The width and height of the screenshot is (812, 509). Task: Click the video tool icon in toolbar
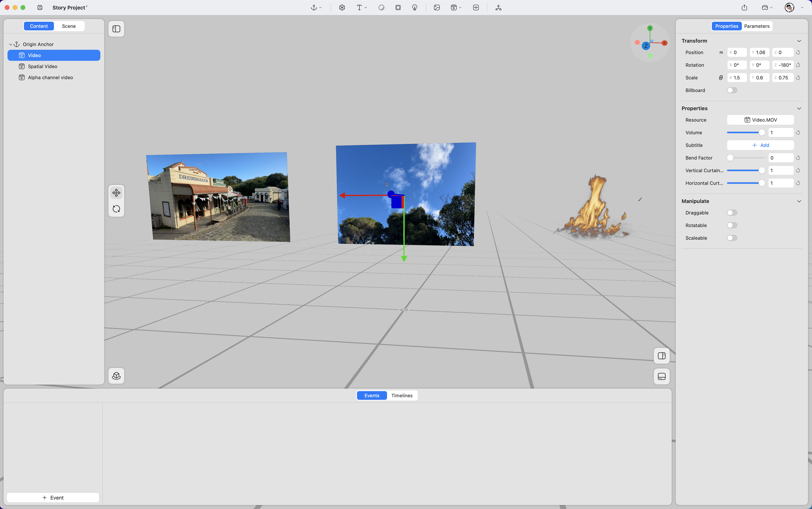[x=454, y=8]
